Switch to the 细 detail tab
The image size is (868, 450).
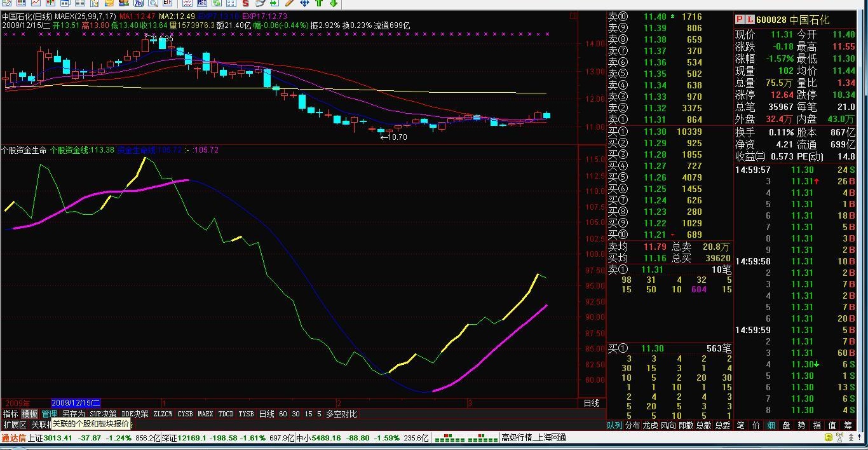coord(771,425)
